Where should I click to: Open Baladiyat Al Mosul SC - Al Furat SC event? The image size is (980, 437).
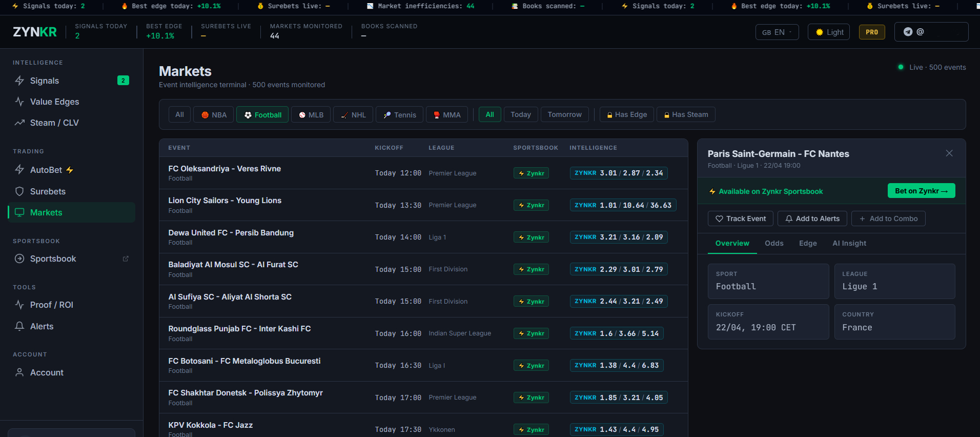coord(423,269)
